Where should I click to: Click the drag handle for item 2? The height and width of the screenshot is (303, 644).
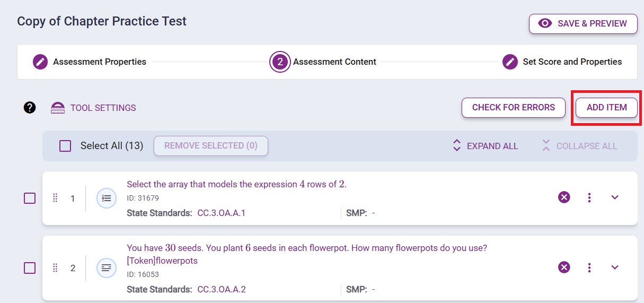coord(55,268)
